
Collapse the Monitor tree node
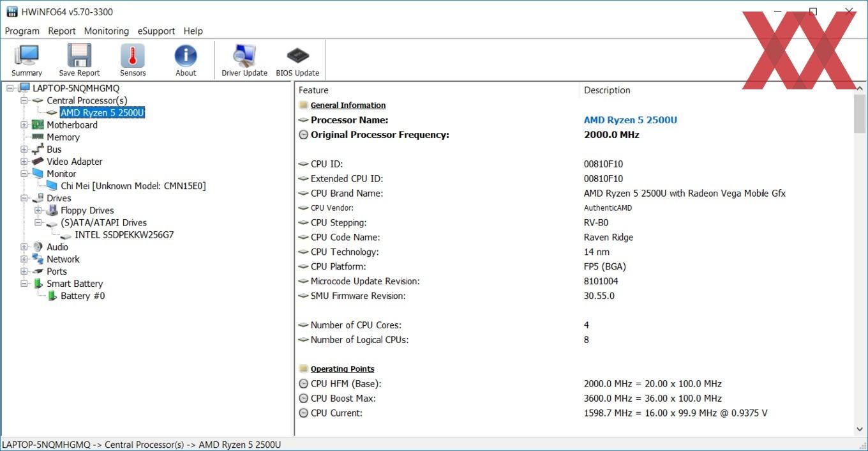pos(24,174)
